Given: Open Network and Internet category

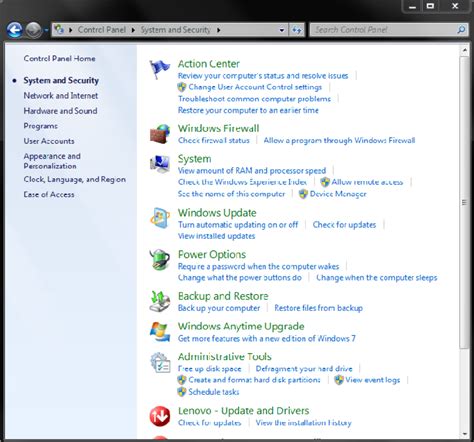Looking at the screenshot, I should (x=61, y=96).
